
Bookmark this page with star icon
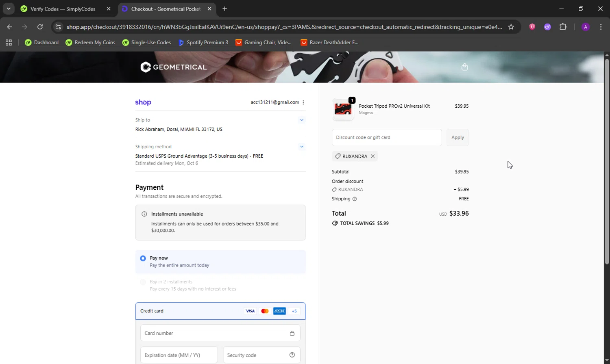point(511,27)
